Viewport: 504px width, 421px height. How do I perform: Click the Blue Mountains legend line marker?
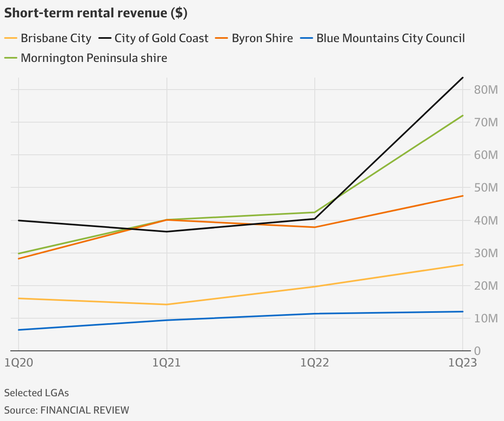tap(307, 38)
